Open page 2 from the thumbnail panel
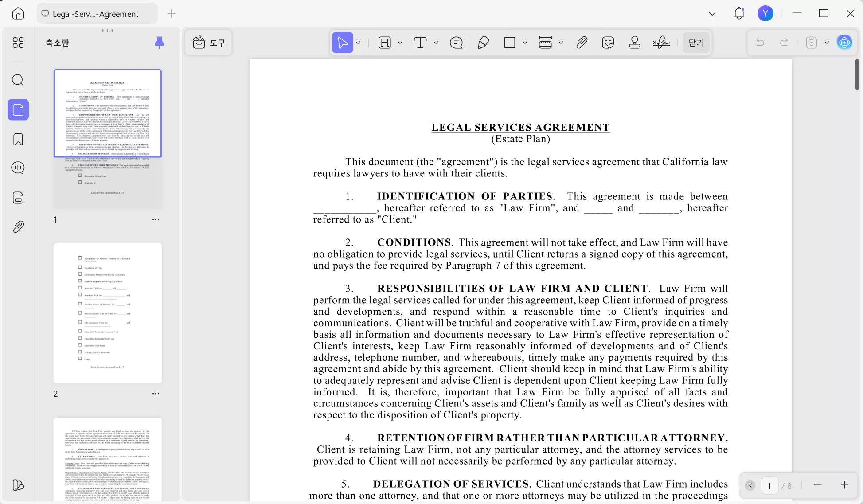 pyautogui.click(x=108, y=313)
